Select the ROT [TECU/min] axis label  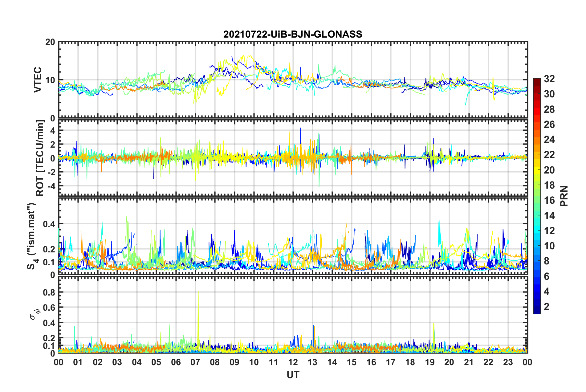tap(40, 158)
